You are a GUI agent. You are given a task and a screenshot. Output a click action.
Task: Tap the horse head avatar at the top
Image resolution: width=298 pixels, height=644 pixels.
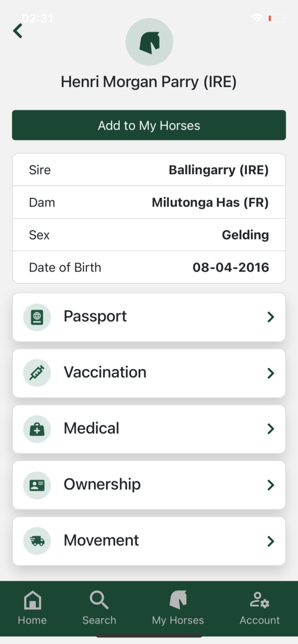pyautogui.click(x=149, y=42)
